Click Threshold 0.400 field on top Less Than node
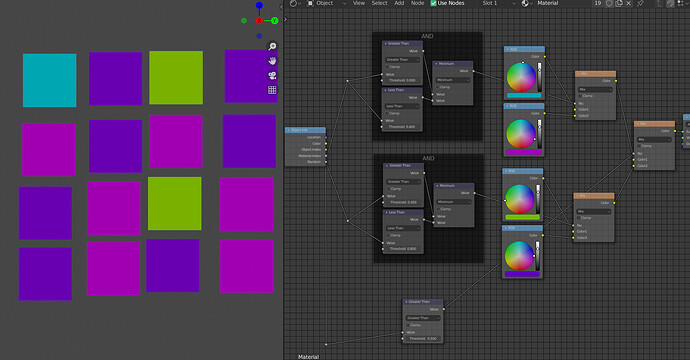 [x=402, y=127]
